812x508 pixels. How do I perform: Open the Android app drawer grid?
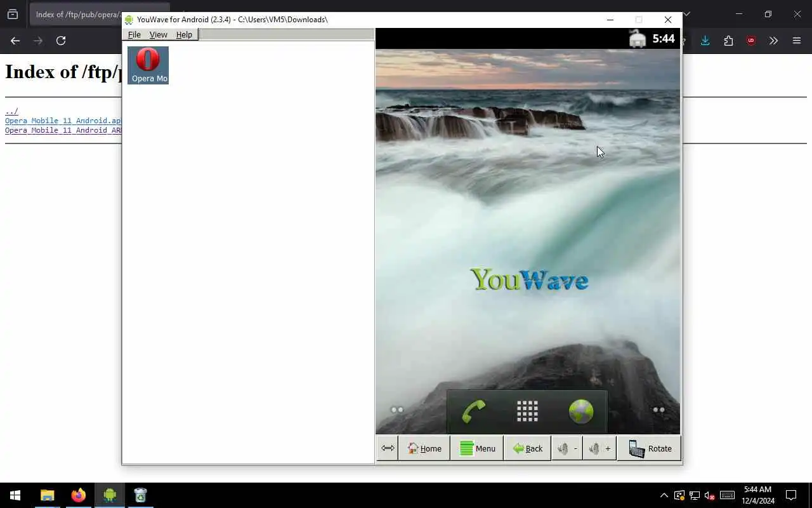click(x=527, y=411)
